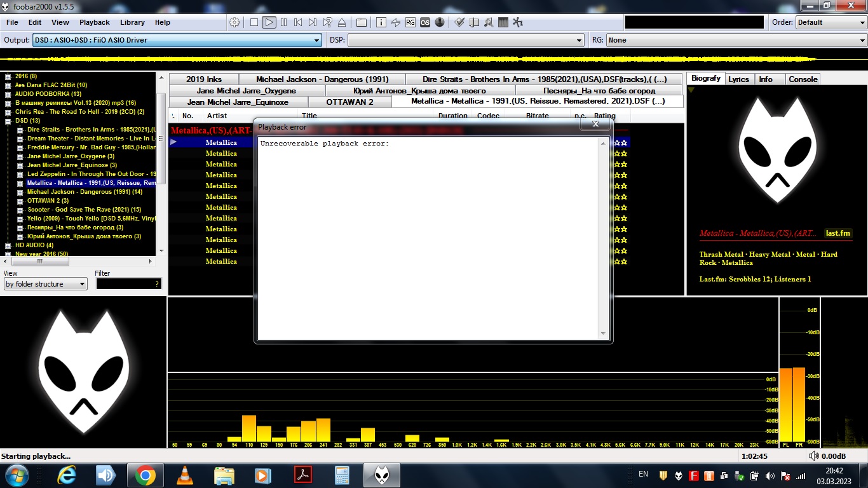Open the Library menu
The height and width of the screenshot is (488, 868).
click(132, 22)
